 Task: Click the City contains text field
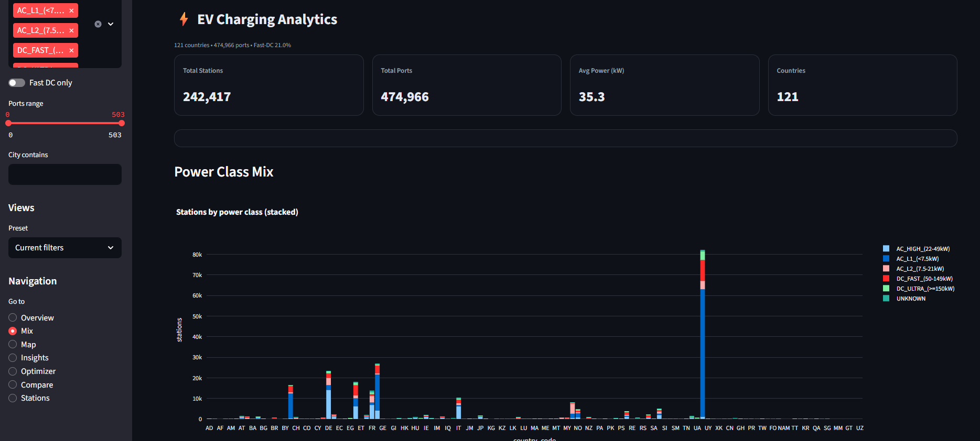[65, 174]
